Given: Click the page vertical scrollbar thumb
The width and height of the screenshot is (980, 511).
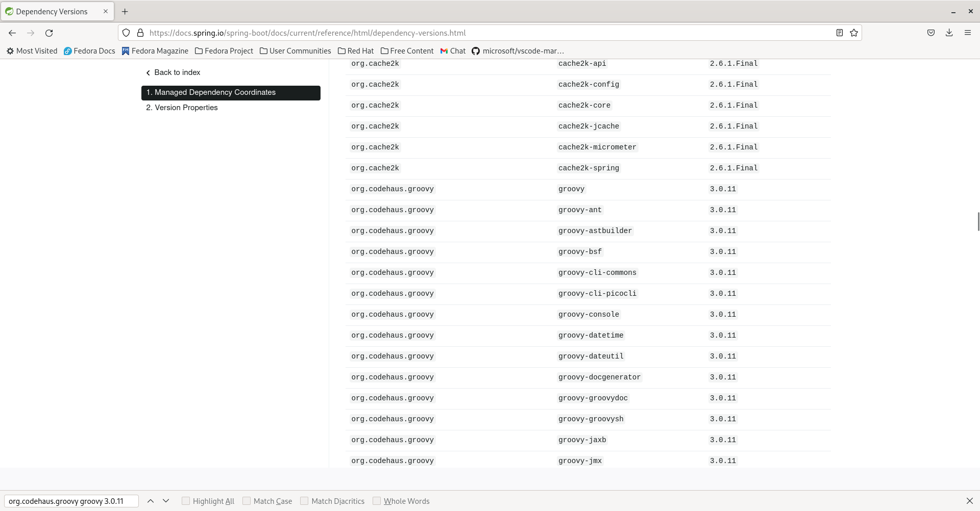Looking at the screenshot, I should pos(978,221).
